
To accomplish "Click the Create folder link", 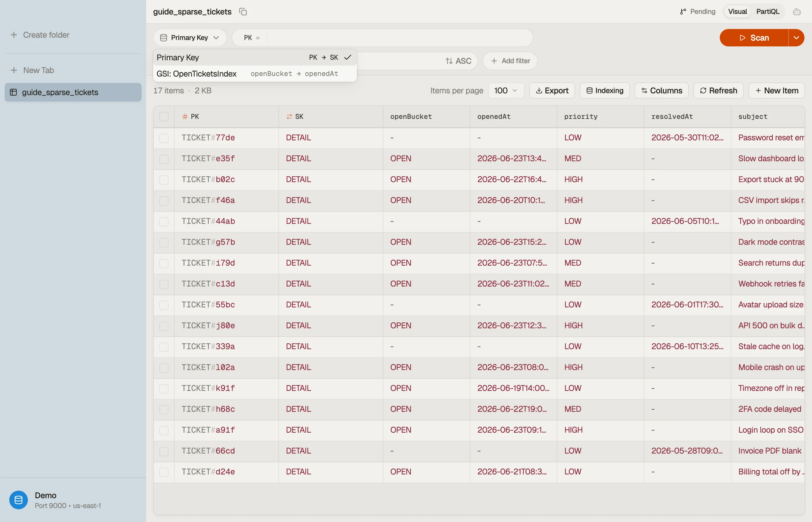I will 46,35.
